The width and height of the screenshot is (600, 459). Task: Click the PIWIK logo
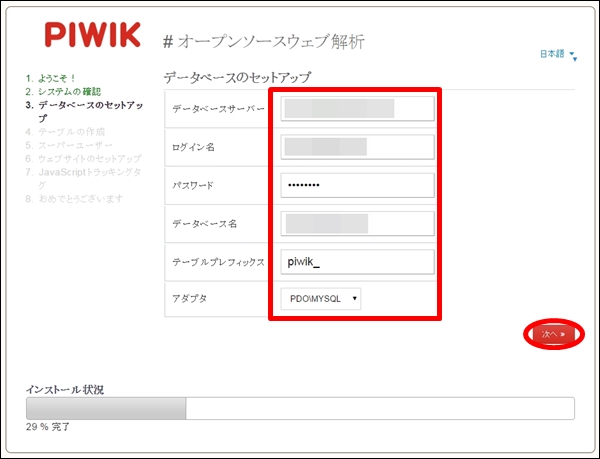[93, 35]
